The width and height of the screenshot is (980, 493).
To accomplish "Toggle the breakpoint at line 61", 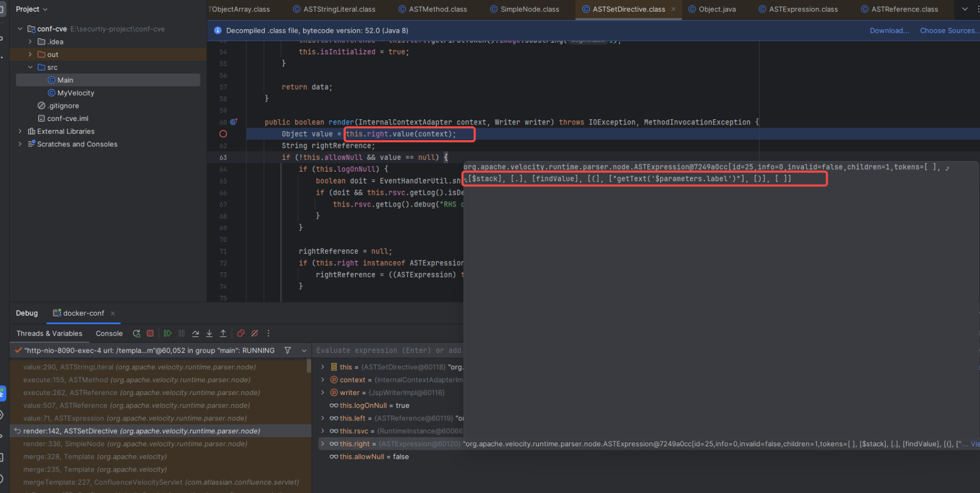I will pyautogui.click(x=223, y=134).
